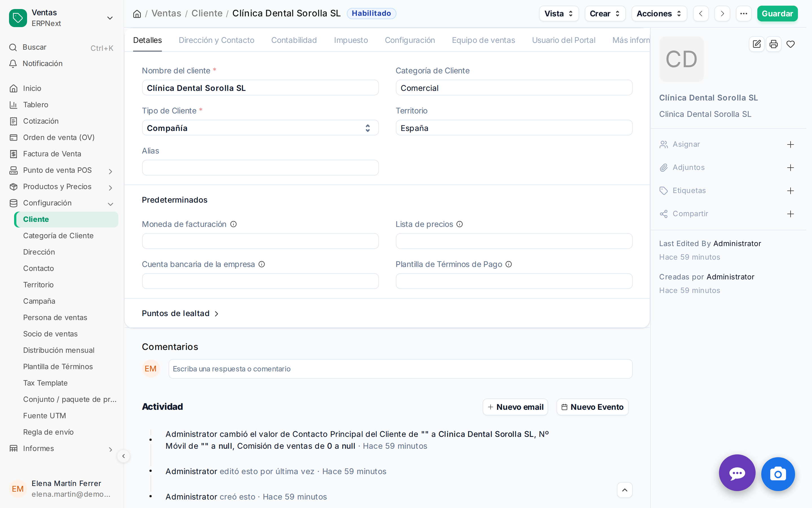Open the Vista dropdown

click(559, 14)
